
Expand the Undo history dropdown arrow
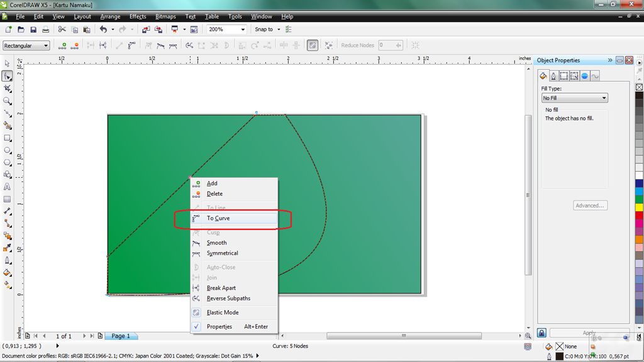click(x=113, y=30)
